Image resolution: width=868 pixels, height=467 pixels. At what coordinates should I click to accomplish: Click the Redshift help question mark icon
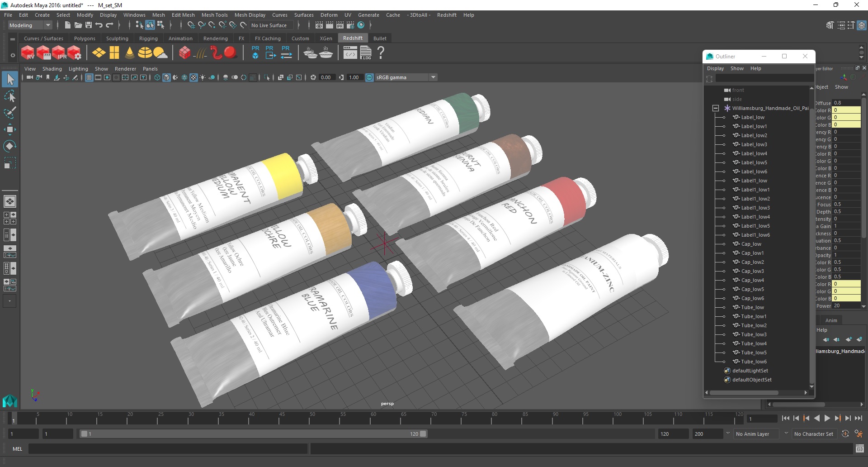381,53
